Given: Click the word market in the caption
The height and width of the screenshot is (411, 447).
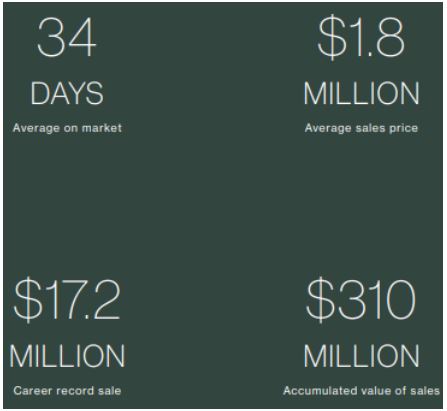Looking at the screenshot, I should [x=102, y=128].
